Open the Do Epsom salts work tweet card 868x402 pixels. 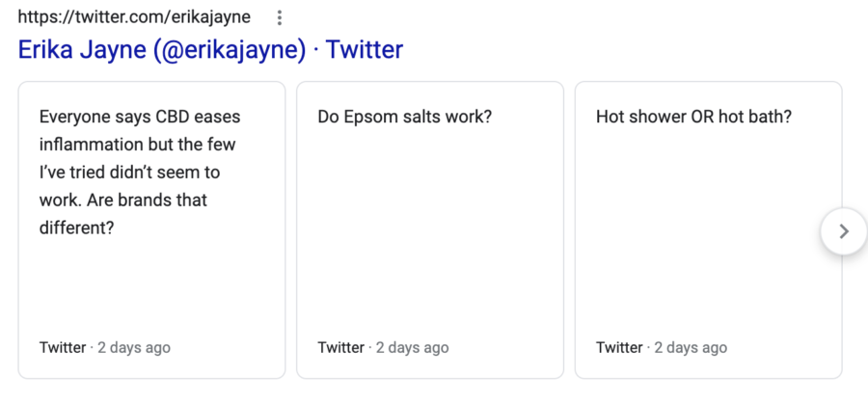click(430, 230)
